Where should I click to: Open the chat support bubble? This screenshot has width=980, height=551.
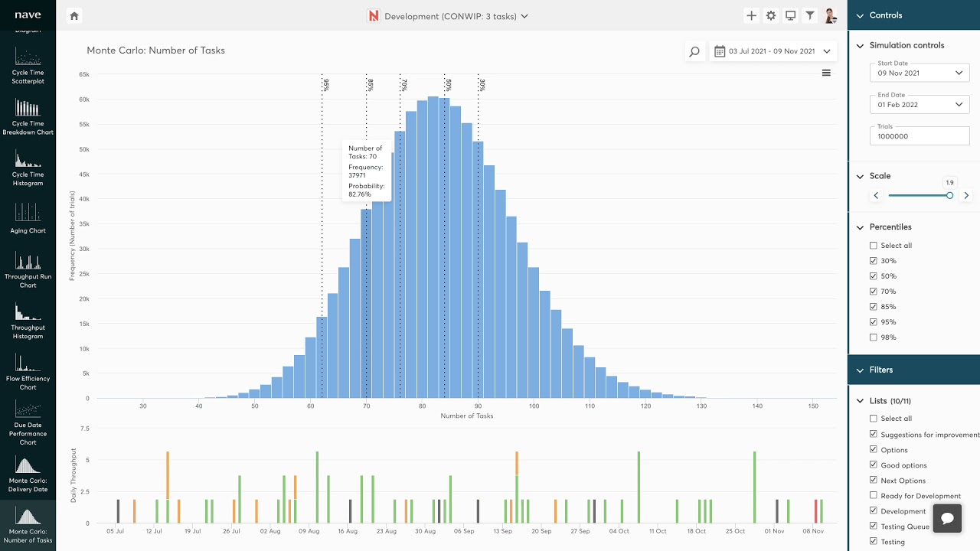click(947, 518)
